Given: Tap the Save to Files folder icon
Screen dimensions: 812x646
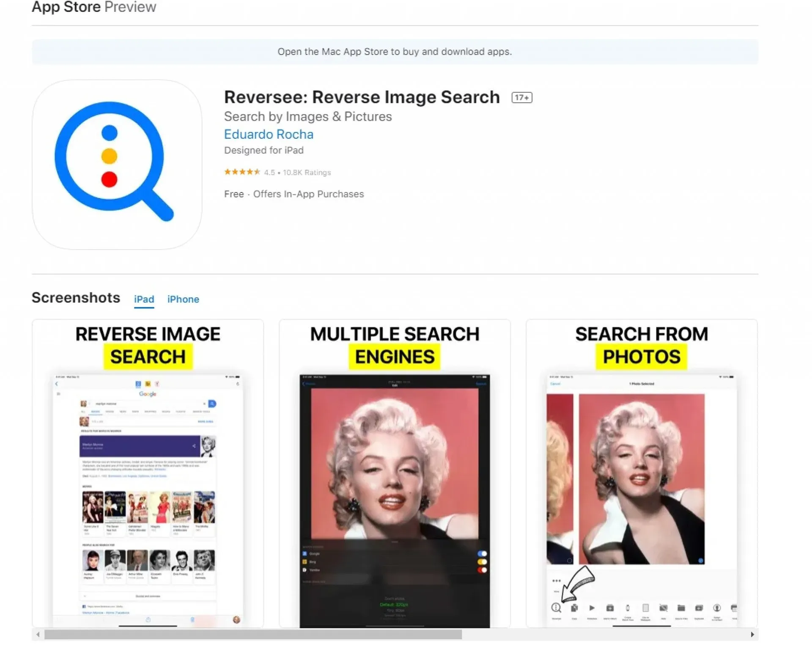Looking at the screenshot, I should coord(681,608).
